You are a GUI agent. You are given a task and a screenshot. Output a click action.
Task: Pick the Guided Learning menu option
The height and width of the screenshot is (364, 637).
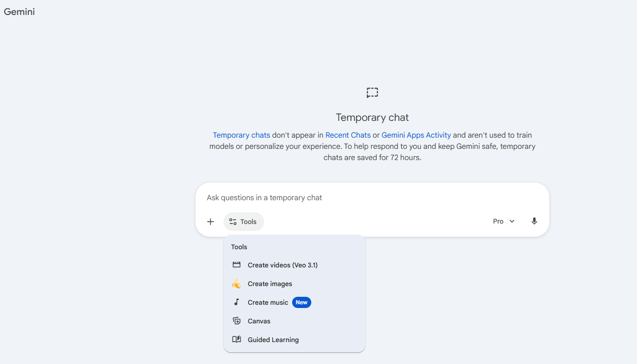click(273, 340)
